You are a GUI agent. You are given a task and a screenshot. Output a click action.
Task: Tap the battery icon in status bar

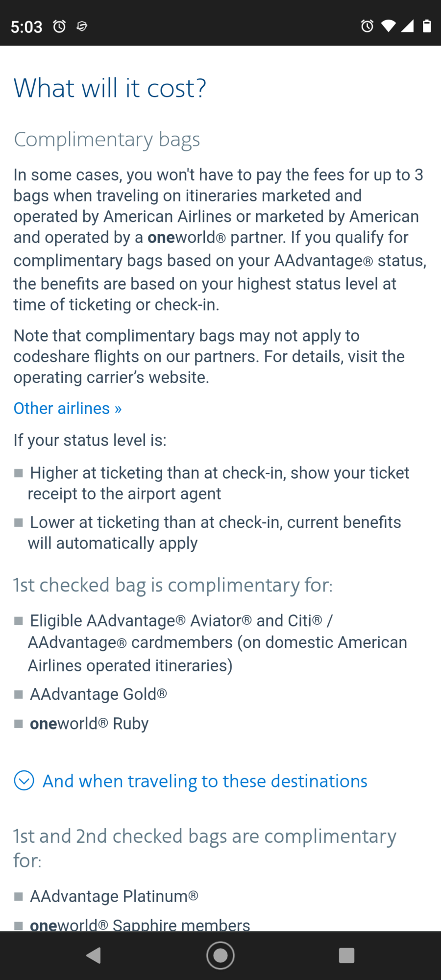[427, 26]
